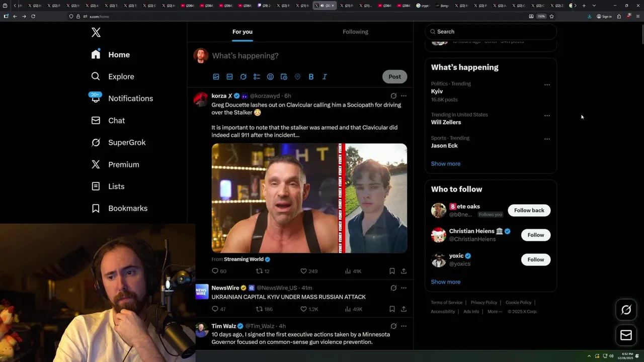
Task: Expand the More footer menu
Action: [494, 312]
